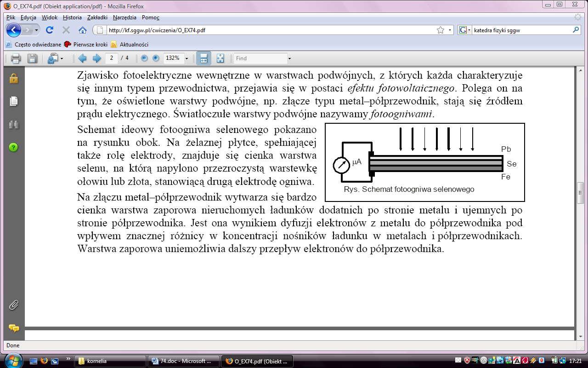Open the Historia menu

72,17
